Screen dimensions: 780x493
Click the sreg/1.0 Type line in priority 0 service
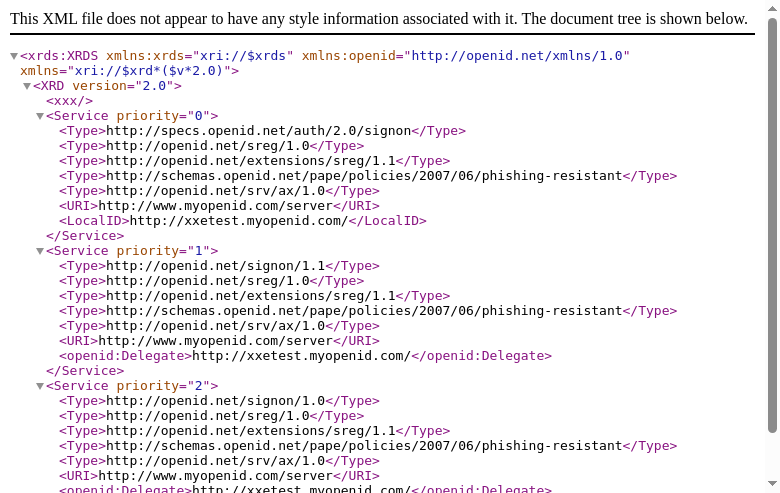211,146
